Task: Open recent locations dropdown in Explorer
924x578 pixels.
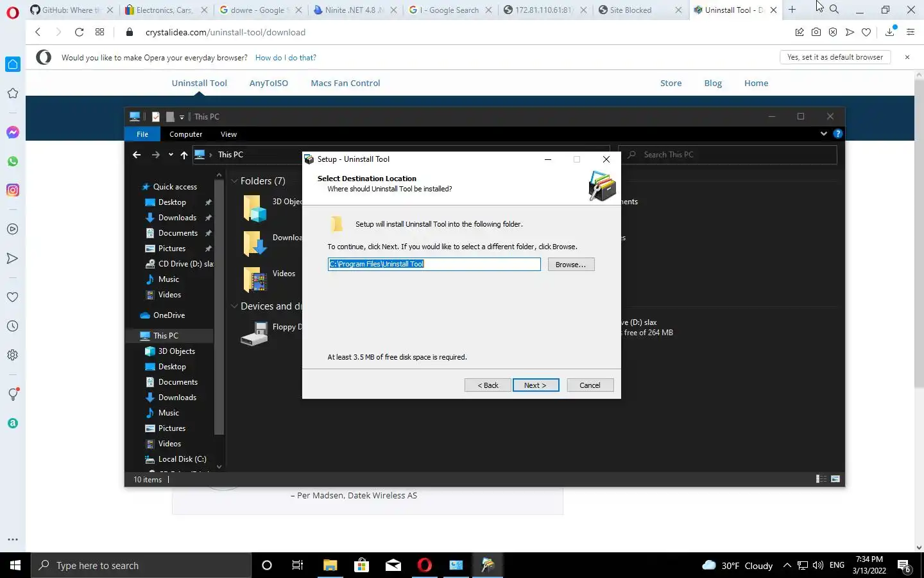Action: pos(171,155)
